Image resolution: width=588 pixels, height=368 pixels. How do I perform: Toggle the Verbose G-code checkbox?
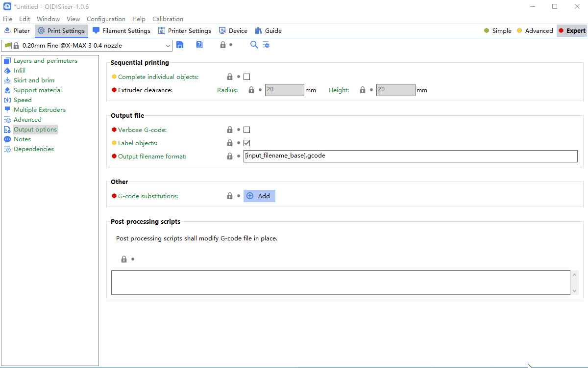click(246, 130)
